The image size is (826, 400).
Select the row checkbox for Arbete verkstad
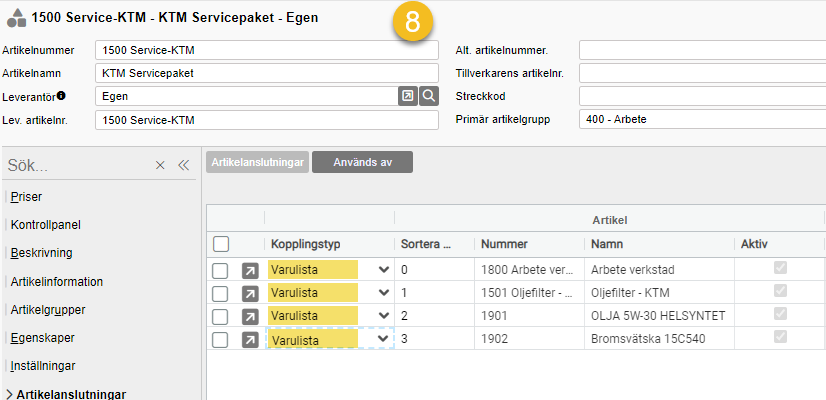(220, 271)
